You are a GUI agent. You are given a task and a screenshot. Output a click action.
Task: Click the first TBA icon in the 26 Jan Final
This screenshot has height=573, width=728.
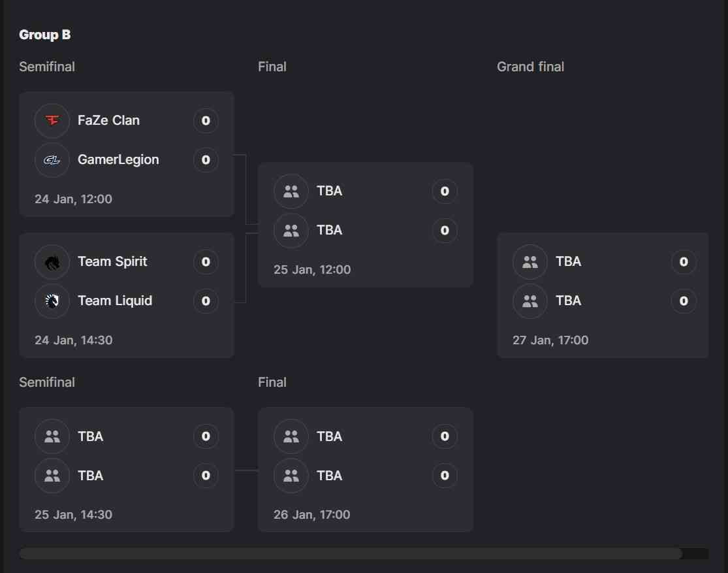[x=291, y=436]
